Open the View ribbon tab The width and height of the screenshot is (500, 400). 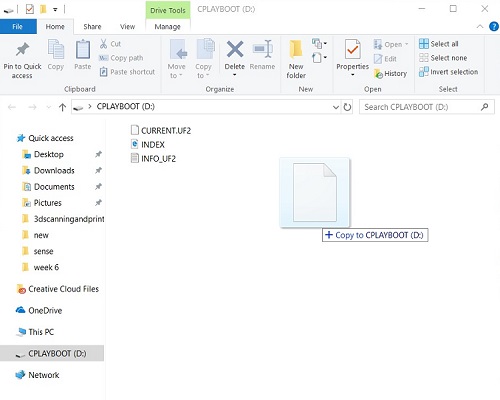(127, 27)
